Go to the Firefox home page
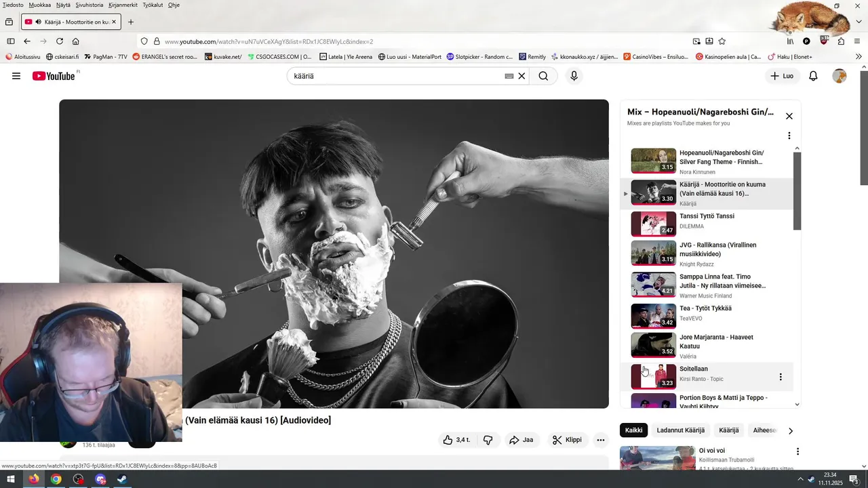This screenshot has height=488, width=868. click(76, 41)
